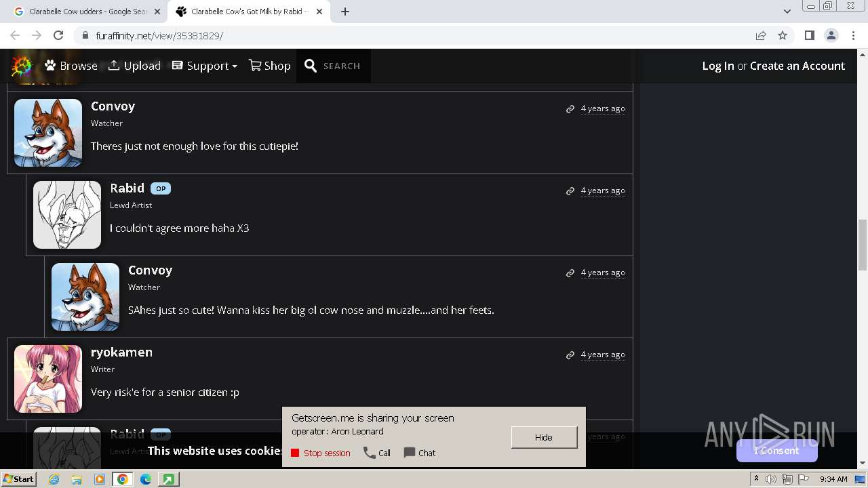Open File Explorer from taskbar

[x=77, y=479]
